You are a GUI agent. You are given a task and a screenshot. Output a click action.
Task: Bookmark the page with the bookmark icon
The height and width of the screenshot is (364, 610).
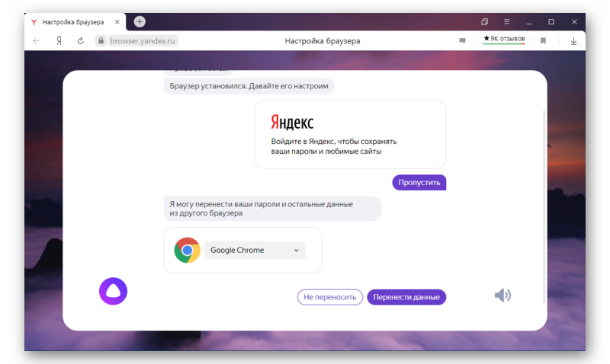coord(543,41)
